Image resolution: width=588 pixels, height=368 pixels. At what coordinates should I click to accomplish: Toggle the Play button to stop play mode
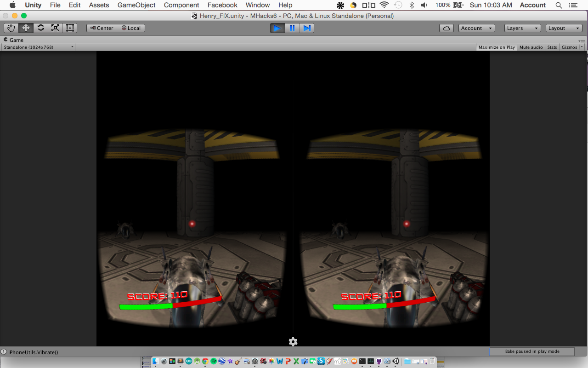pos(277,28)
